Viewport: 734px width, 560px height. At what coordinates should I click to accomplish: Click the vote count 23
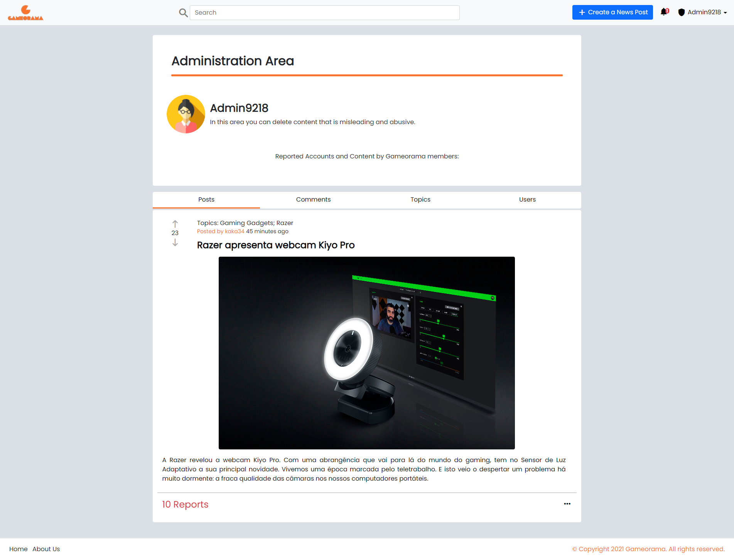175,233
